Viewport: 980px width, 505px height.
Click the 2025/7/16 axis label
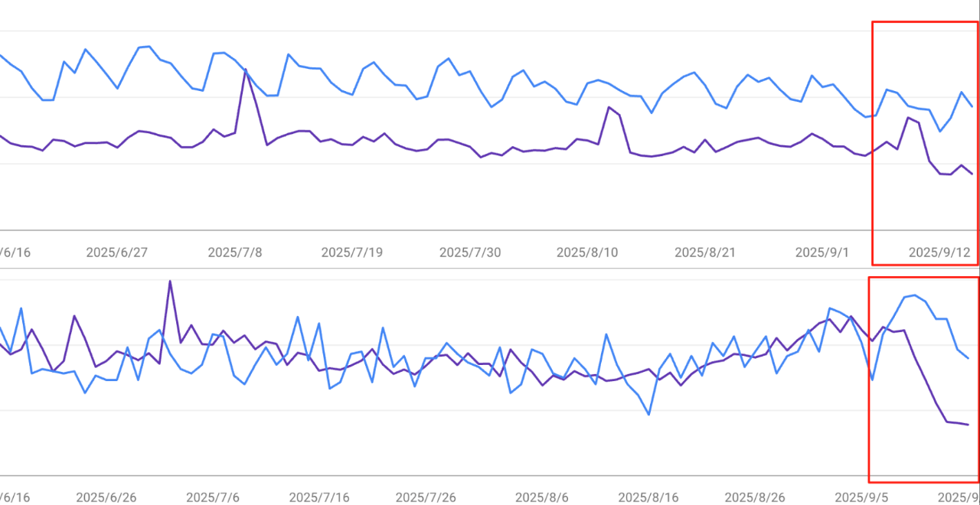320,497
